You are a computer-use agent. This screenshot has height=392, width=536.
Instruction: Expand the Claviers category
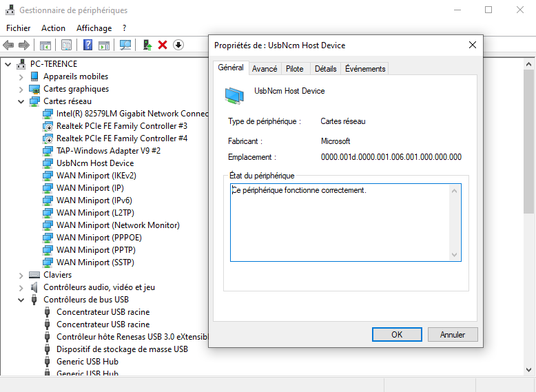pos(21,275)
